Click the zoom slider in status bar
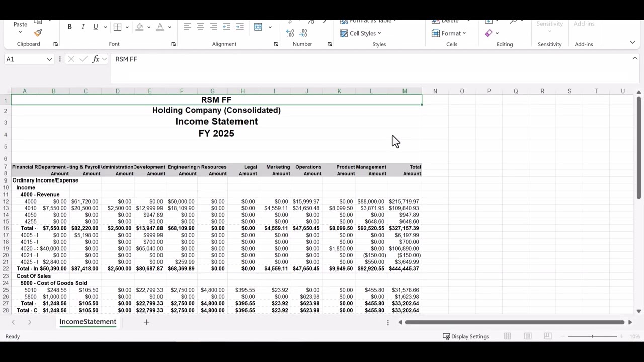644x362 pixels. pos(592,336)
